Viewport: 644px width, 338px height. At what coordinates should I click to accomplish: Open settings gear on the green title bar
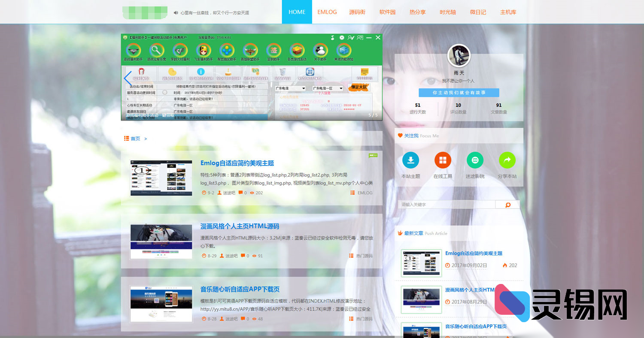click(x=342, y=38)
